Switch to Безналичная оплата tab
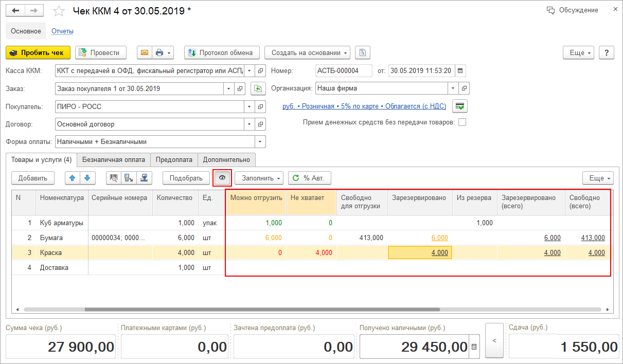This screenshot has width=623, height=364. pyautogui.click(x=113, y=159)
